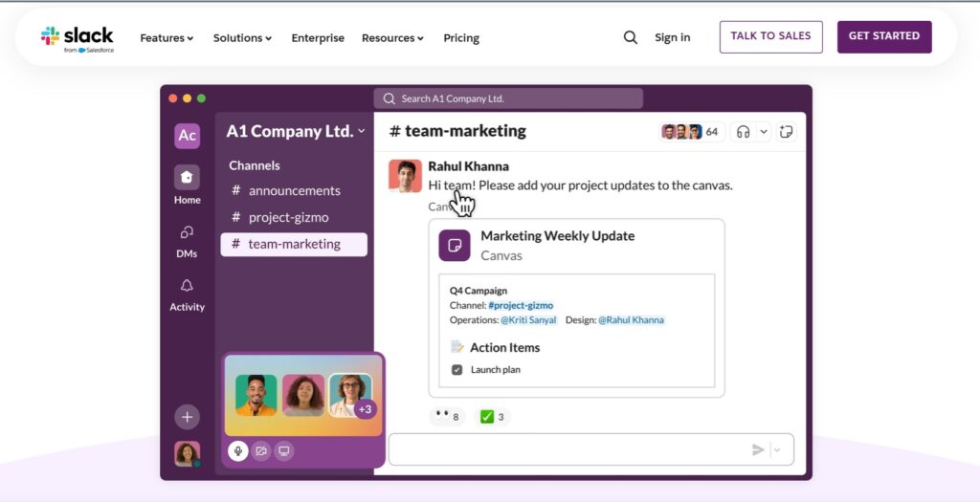
Task: Click Rahul Khanna's profile photo
Action: pos(405,176)
